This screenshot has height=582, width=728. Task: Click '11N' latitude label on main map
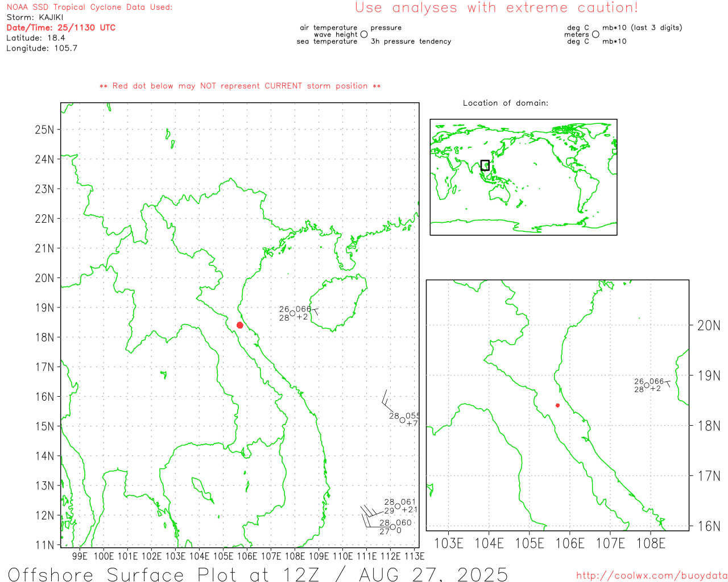coord(44,545)
